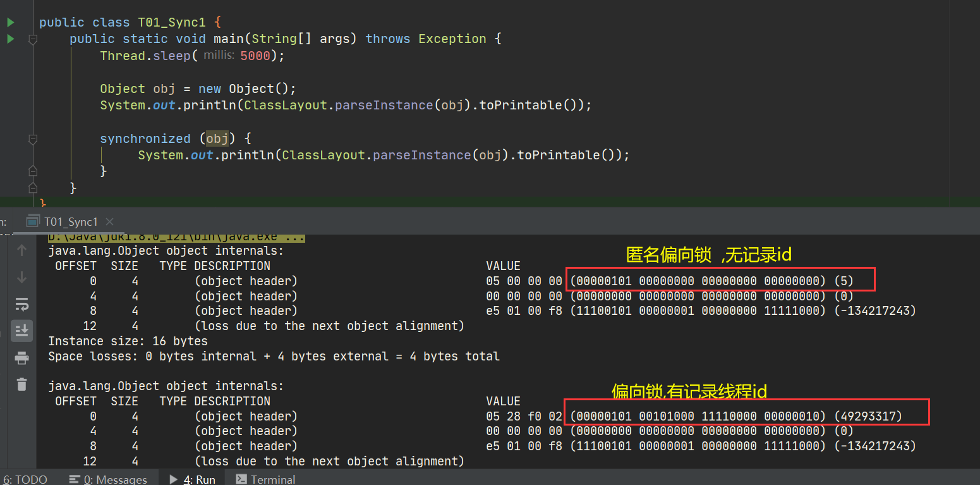
Task: Click the Up the stack trace arrow
Action: [x=22, y=250]
